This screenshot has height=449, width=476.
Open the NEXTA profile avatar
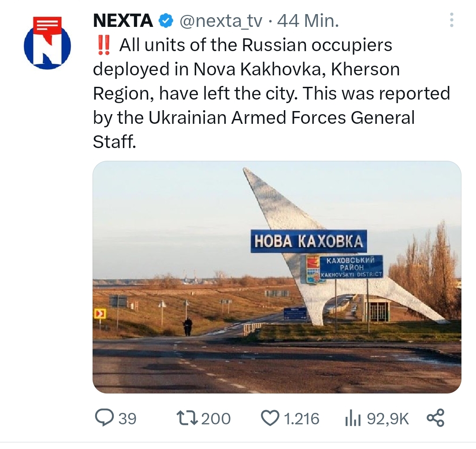47,43
